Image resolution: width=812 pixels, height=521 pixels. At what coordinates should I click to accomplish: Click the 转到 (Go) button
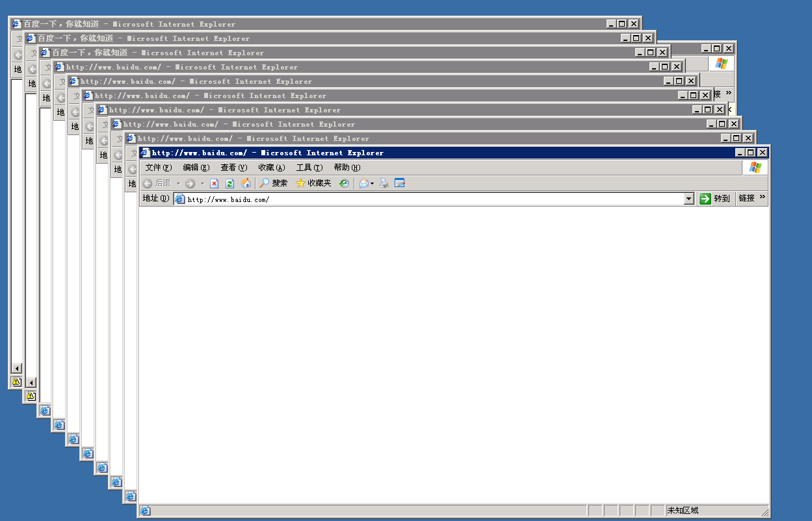(715, 199)
